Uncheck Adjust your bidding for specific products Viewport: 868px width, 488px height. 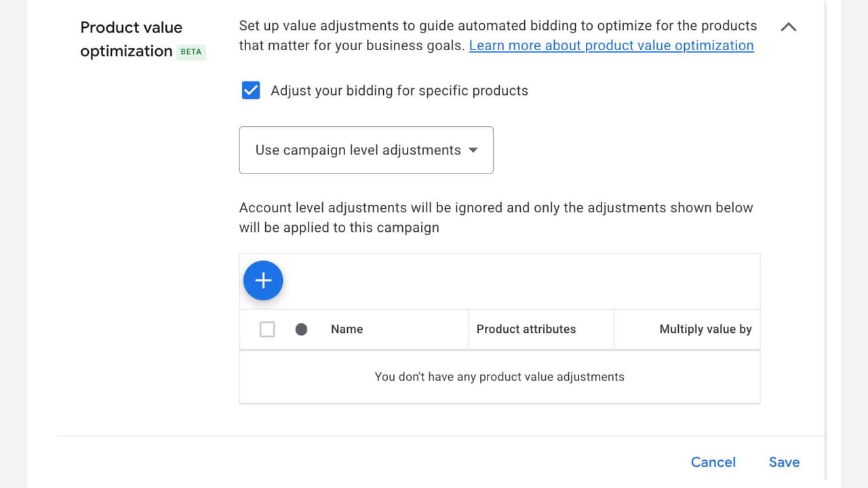(x=251, y=91)
